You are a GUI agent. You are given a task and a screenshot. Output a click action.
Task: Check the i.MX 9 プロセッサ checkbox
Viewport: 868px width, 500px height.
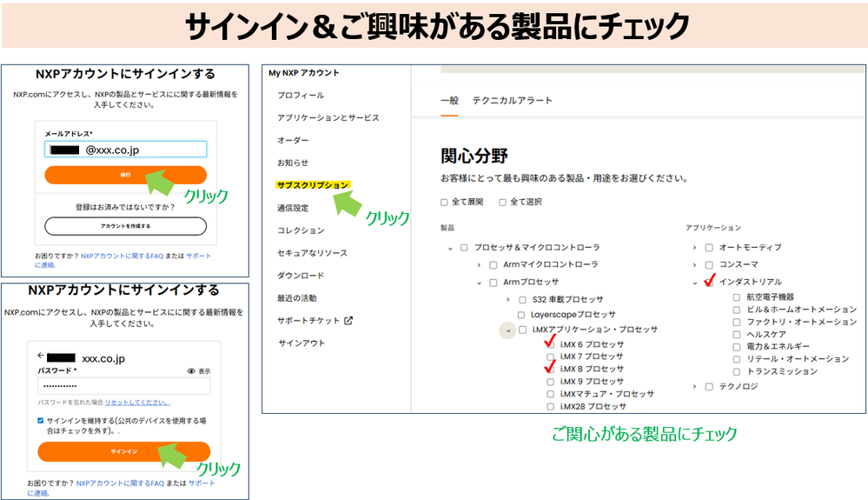[x=550, y=382]
